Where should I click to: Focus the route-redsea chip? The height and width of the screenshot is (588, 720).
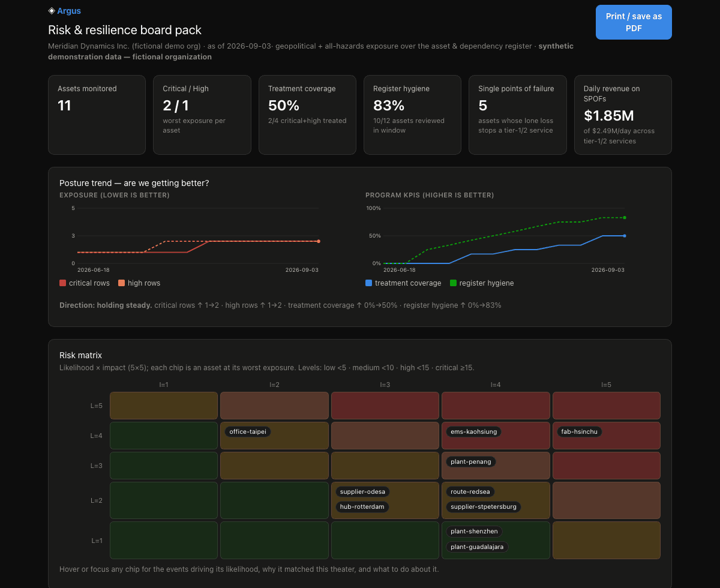tap(470, 491)
